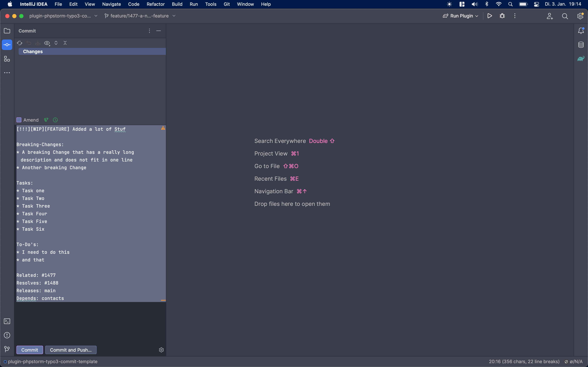Screen dimensions: 588x367
Task: Click the Refresh changes icon
Action: click(20, 43)
